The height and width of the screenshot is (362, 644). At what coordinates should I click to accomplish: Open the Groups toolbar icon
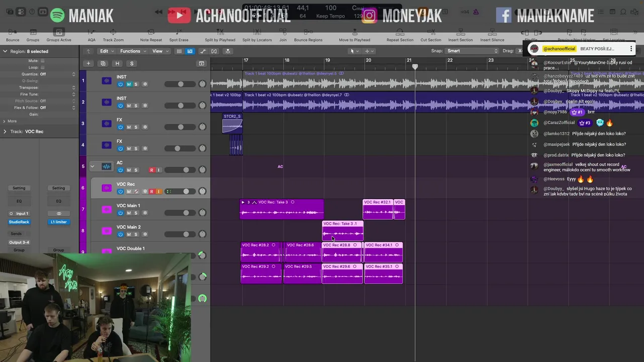[x=33, y=33]
